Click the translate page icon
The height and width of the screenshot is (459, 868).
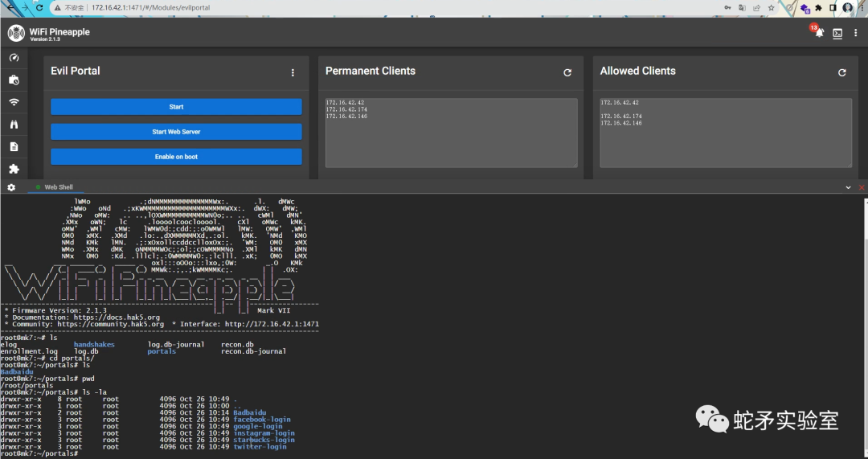pyautogui.click(x=742, y=8)
